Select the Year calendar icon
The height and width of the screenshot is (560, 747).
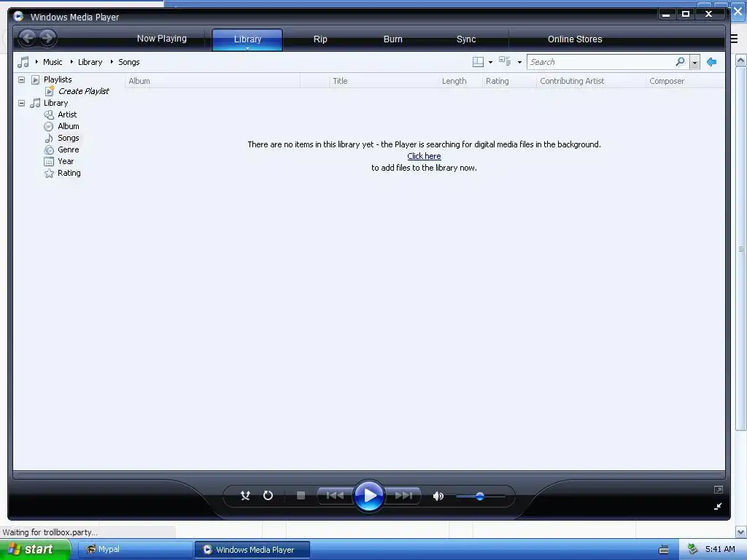click(49, 161)
